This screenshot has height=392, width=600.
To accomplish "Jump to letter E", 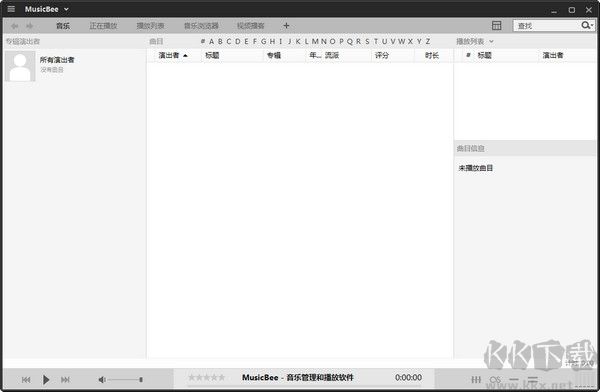I will click(x=246, y=41).
